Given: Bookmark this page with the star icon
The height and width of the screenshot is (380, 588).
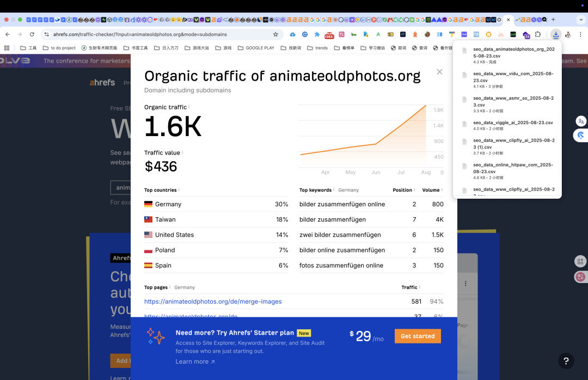Looking at the screenshot, I should pyautogui.click(x=275, y=34).
